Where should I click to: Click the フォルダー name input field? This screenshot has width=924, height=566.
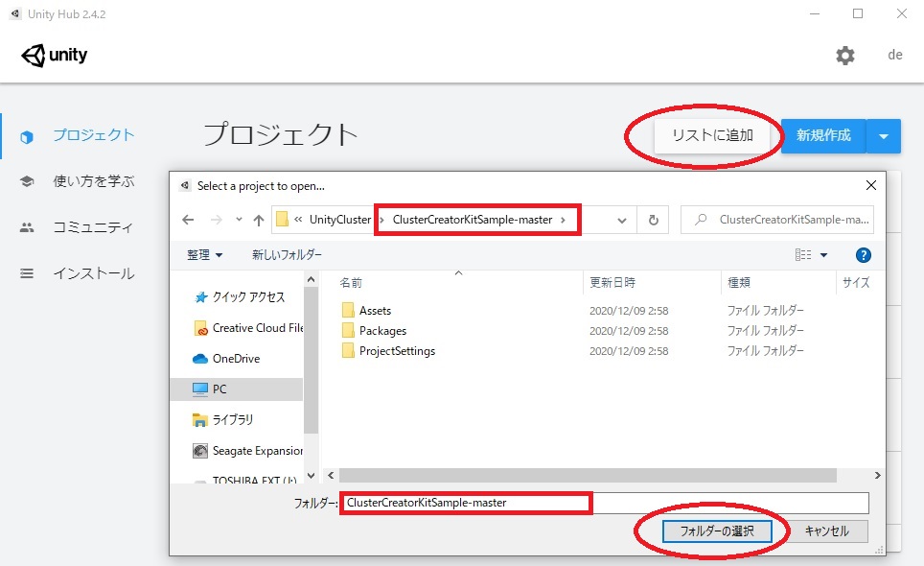coord(604,503)
